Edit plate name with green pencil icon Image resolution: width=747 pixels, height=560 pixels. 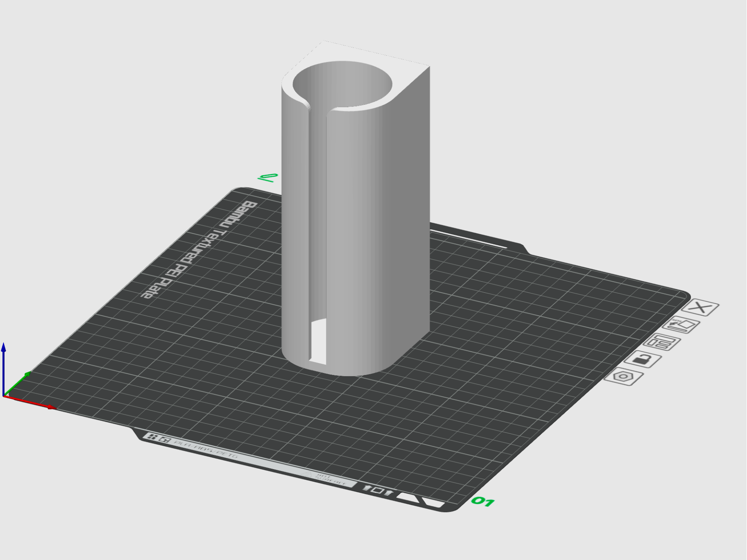point(268,178)
